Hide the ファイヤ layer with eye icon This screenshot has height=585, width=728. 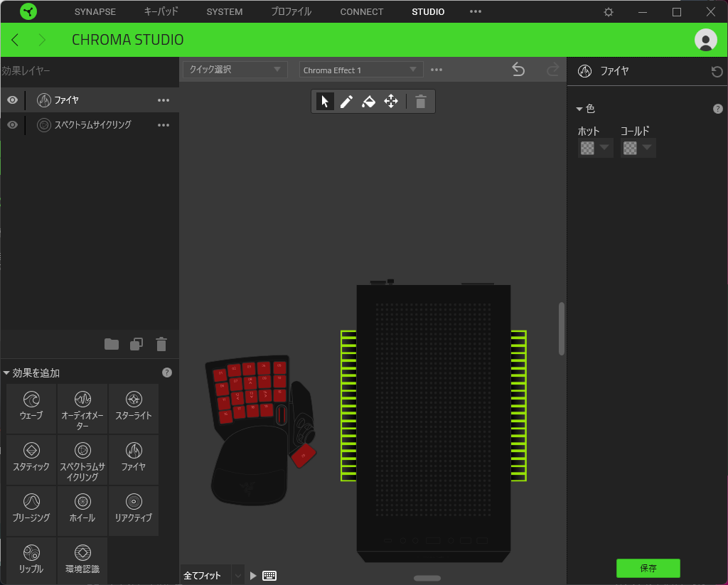point(12,100)
